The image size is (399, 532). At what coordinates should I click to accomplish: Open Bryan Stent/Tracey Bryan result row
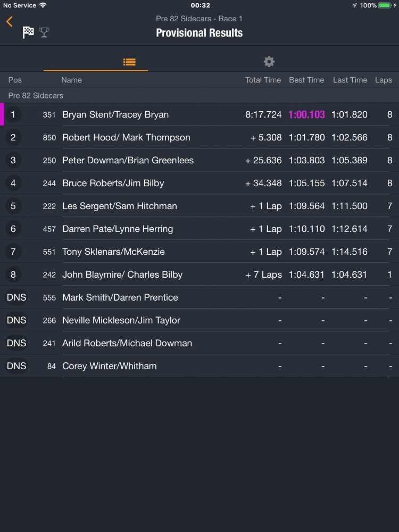click(x=115, y=114)
